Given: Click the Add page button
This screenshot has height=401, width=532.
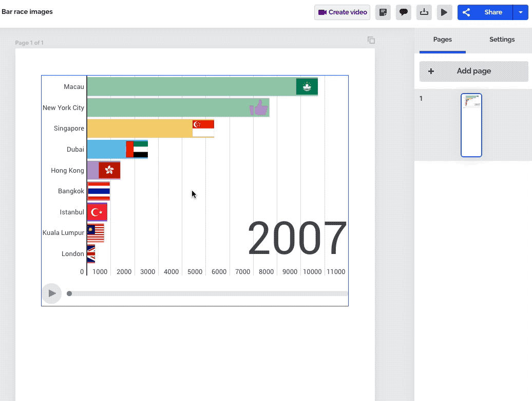Looking at the screenshot, I should (x=473, y=71).
